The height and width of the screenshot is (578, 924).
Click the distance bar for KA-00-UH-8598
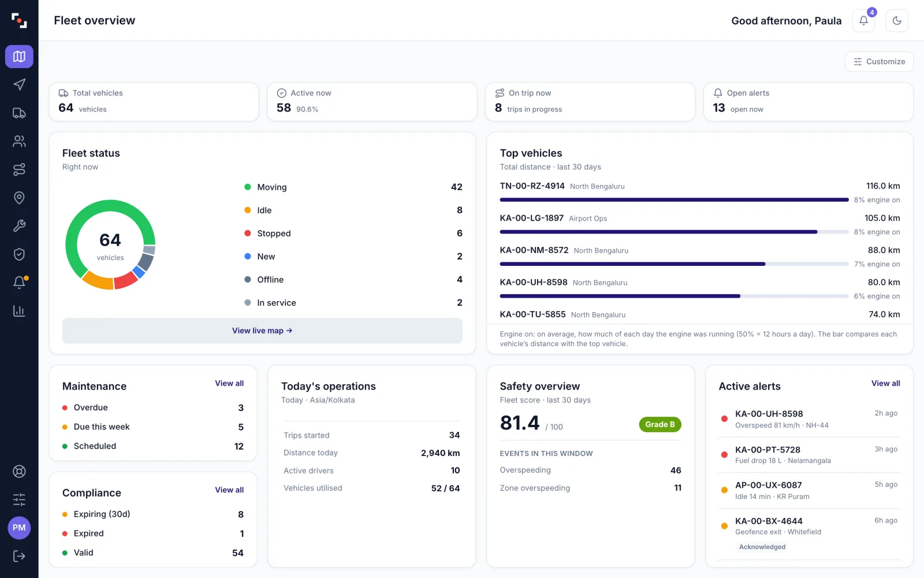[x=675, y=296]
